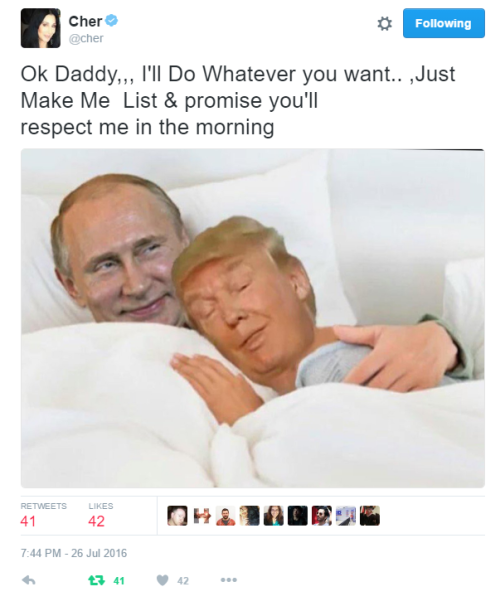Click the blue verified badge next to Cher
This screenshot has height=606, width=500.
(112, 20)
